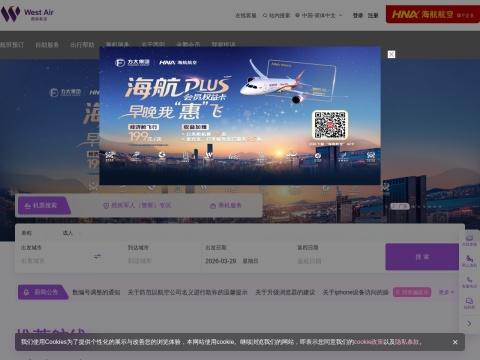480x360 pixels.
Task: Collapse the right sidebar with arrow
Action: [469, 323]
